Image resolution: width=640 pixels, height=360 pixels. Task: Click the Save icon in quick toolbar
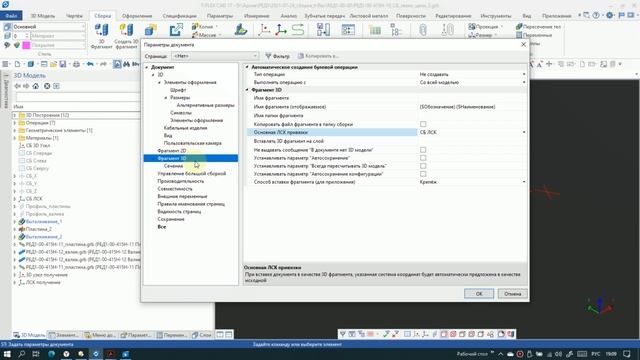[x=62, y=64]
